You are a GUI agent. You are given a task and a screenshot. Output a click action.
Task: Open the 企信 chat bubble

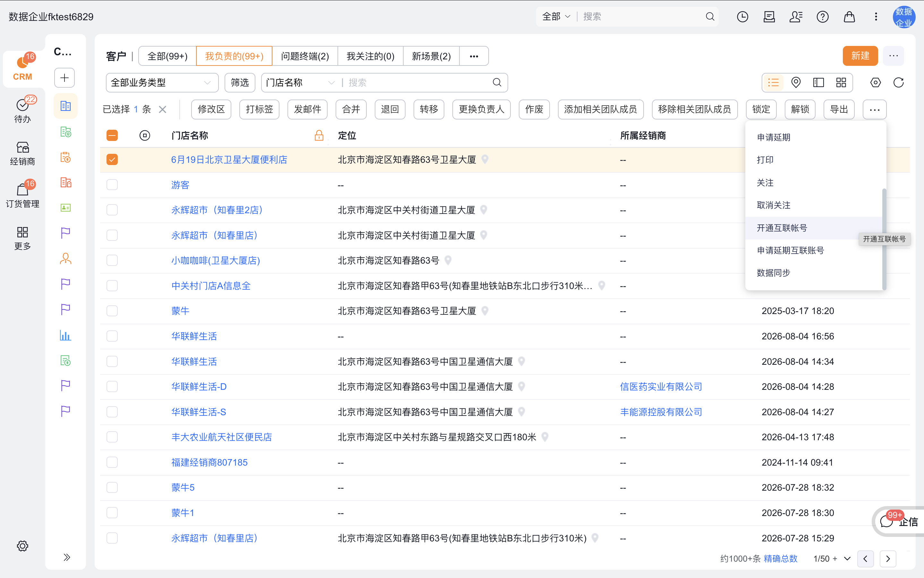tap(898, 521)
